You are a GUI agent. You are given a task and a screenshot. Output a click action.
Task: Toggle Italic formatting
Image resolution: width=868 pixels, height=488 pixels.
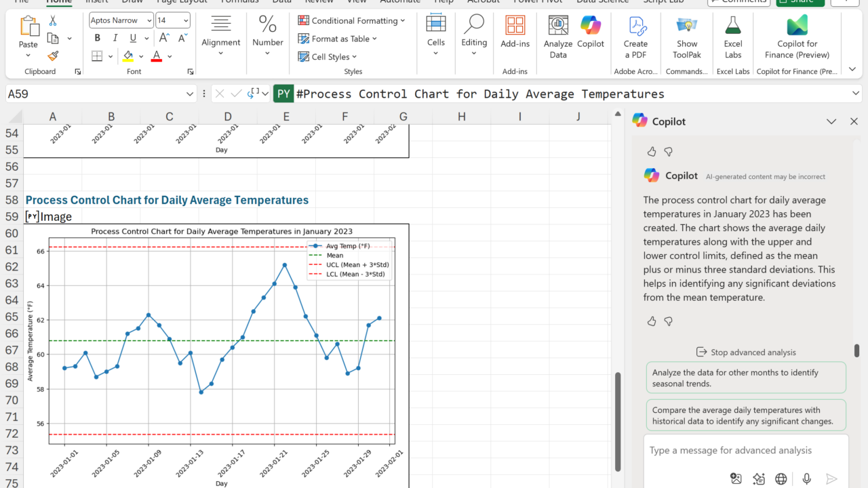click(115, 38)
